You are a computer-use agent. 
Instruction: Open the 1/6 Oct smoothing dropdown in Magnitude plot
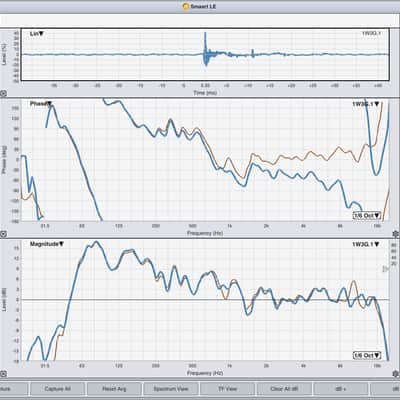tap(367, 356)
